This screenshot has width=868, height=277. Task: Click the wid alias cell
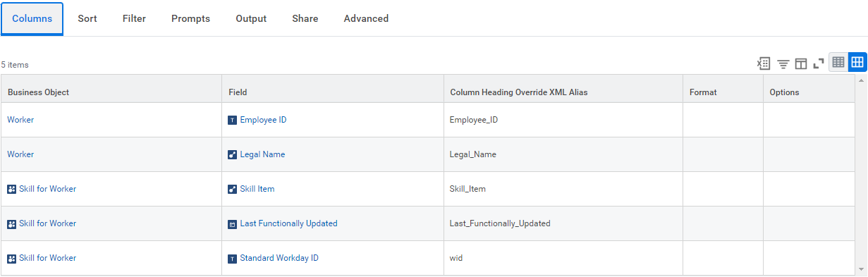563,258
